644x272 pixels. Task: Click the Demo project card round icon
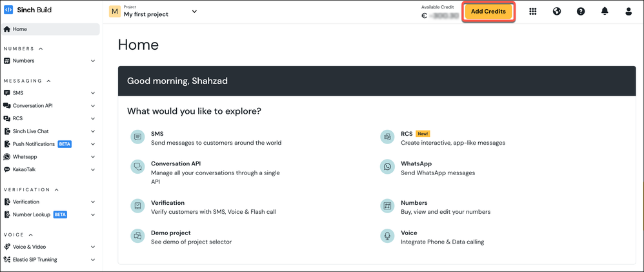pyautogui.click(x=137, y=236)
